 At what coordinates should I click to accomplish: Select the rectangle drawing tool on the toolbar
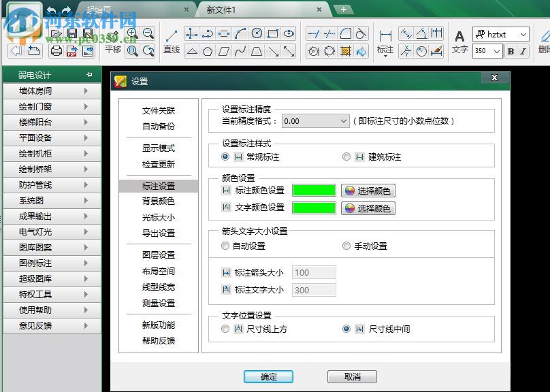coord(273,32)
